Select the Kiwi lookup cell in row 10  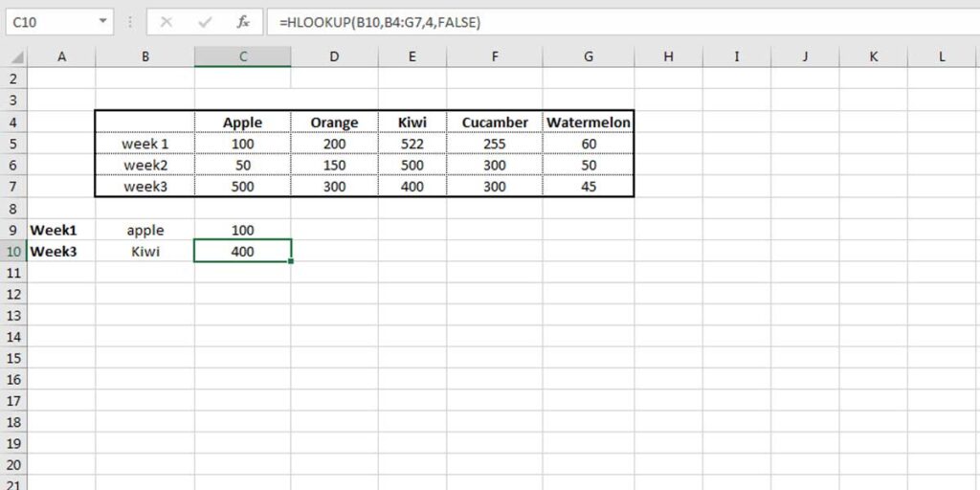145,252
